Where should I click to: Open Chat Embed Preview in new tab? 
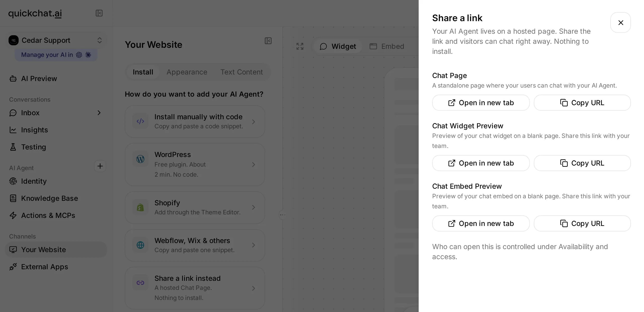(x=481, y=223)
